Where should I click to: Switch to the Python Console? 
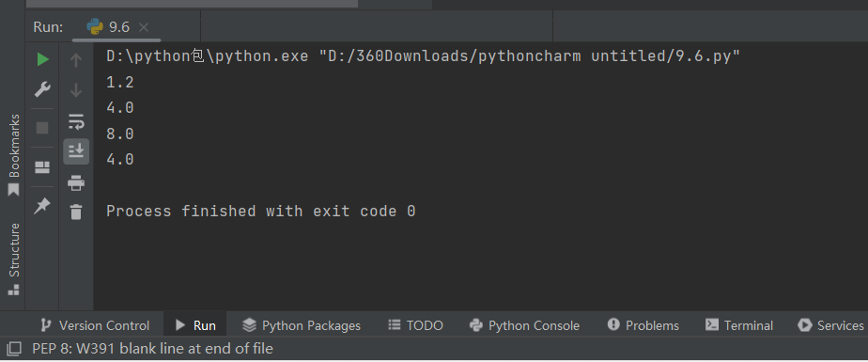pyautogui.click(x=523, y=325)
